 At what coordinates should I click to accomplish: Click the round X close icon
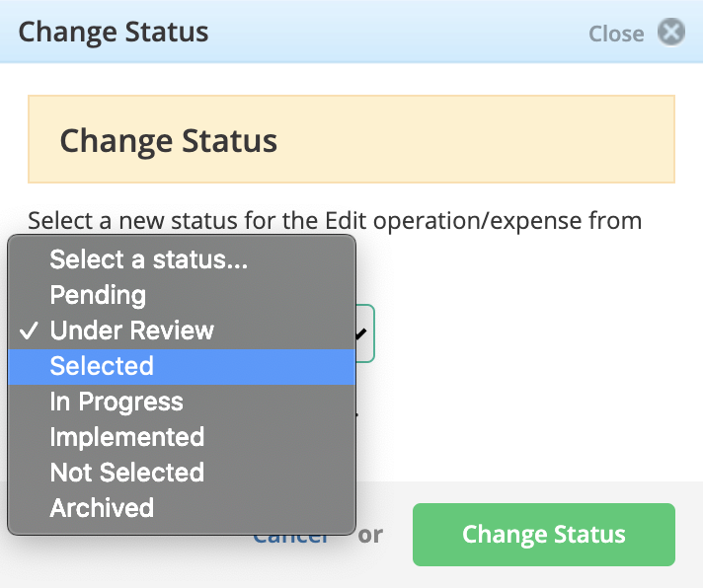671,32
